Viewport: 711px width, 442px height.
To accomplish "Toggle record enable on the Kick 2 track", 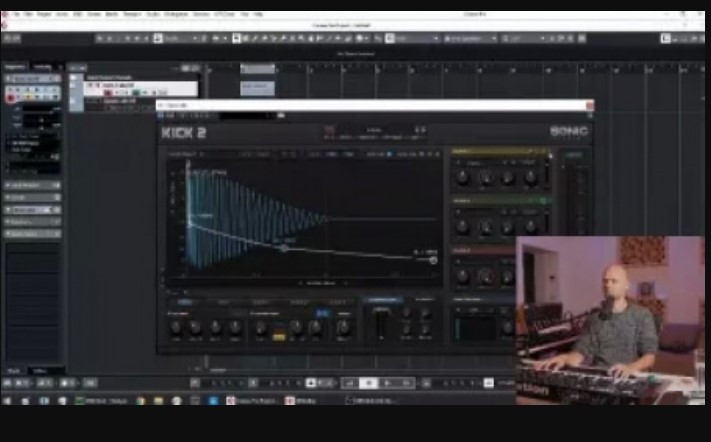I will tap(108, 93).
